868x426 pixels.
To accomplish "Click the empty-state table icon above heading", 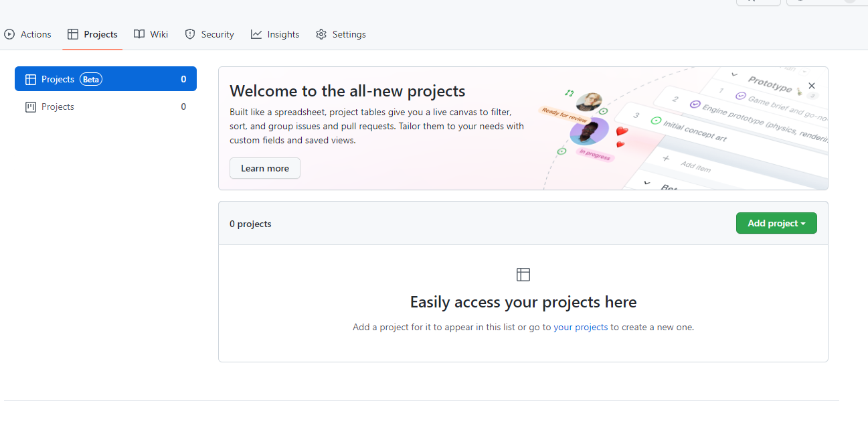I will tap(523, 275).
